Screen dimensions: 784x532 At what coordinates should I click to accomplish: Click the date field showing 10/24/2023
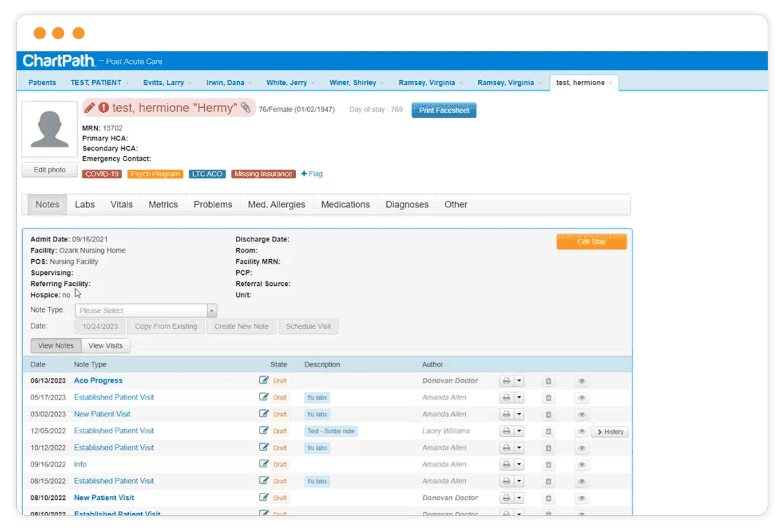coord(100,326)
